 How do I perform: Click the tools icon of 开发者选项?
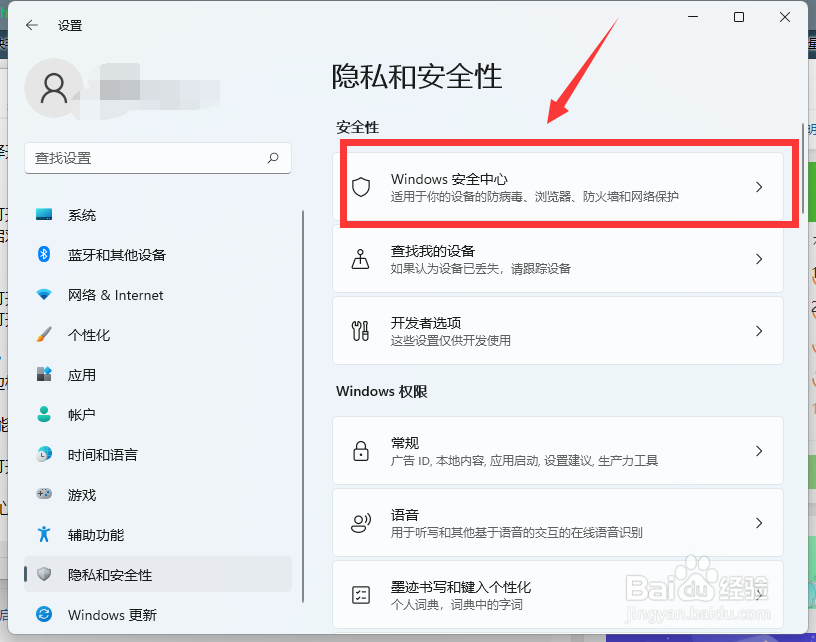coord(361,331)
